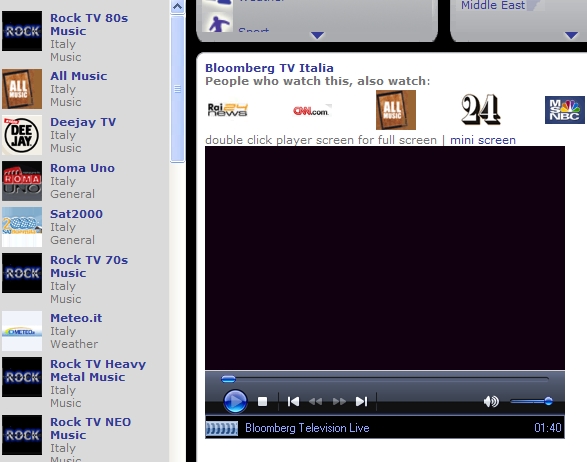Select the Middle East region
This screenshot has height=462, width=587.
pos(493,5)
